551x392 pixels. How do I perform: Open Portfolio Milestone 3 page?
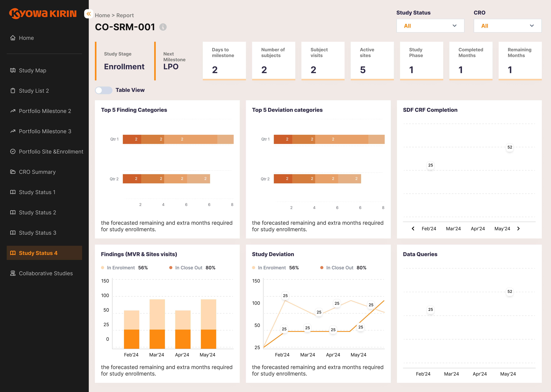(x=44, y=131)
